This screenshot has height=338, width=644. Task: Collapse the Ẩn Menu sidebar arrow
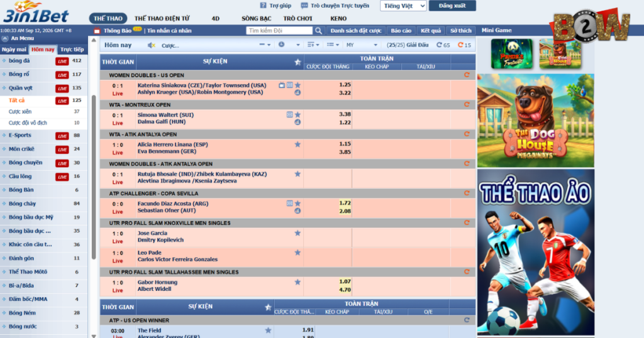[x=5, y=38]
